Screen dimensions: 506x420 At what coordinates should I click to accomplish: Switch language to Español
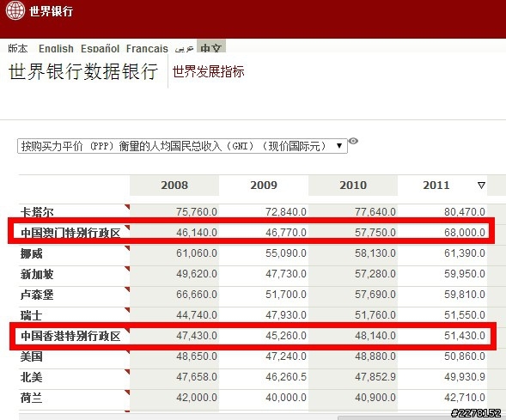click(x=100, y=48)
